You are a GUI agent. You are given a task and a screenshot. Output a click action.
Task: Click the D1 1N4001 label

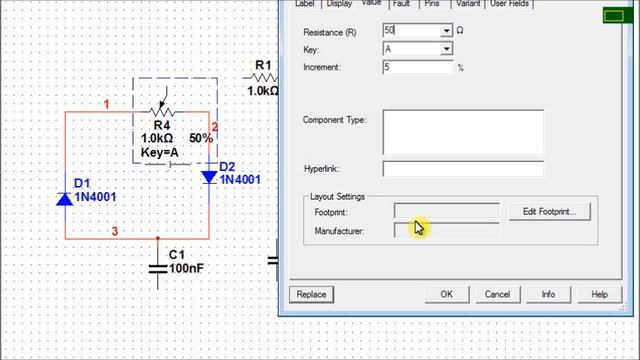(x=95, y=197)
